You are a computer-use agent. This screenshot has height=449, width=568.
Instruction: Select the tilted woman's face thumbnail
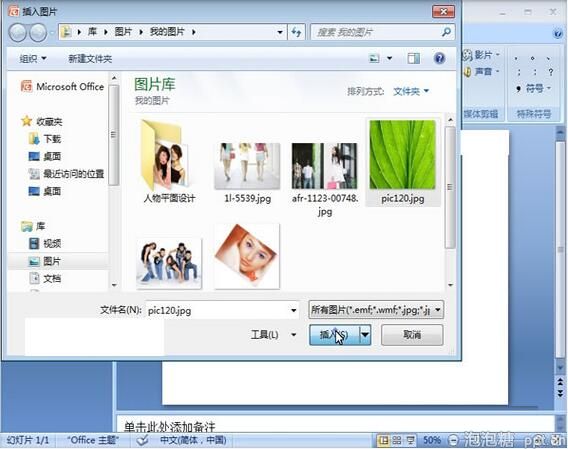[x=247, y=256]
